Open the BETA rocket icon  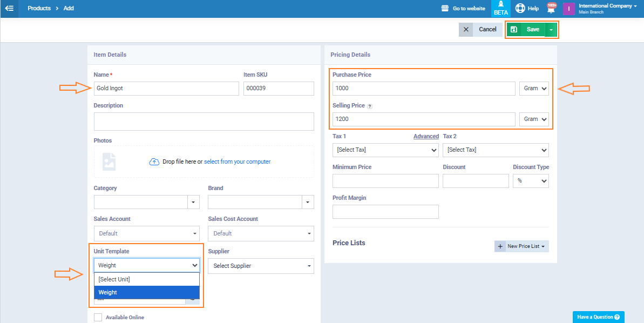click(x=500, y=5)
